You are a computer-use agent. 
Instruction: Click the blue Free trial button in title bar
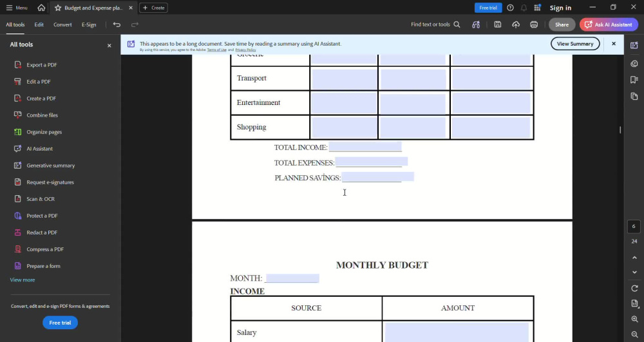coord(488,8)
